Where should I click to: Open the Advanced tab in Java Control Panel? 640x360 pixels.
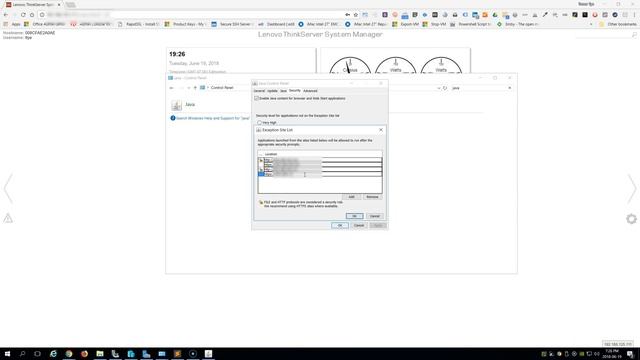coord(310,91)
